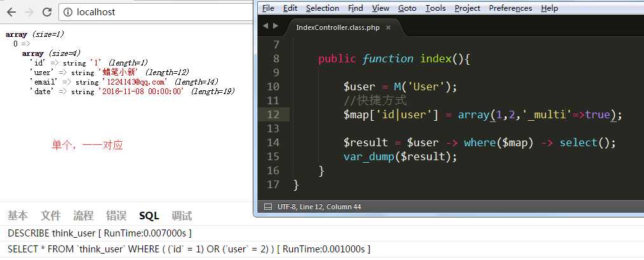This screenshot has height=260, width=644.
Task: Open the File menu in Sublime
Action: (268, 8)
